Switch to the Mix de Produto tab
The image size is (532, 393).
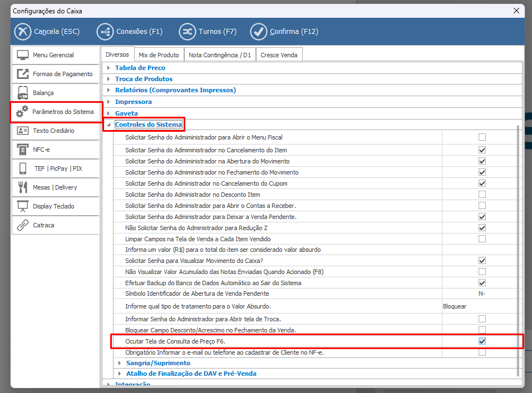point(159,55)
